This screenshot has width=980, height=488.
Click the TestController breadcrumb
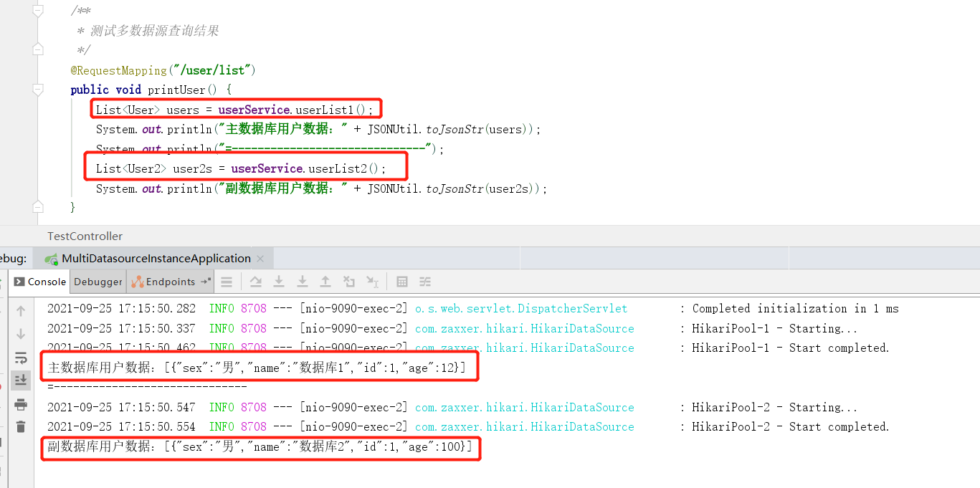click(85, 236)
